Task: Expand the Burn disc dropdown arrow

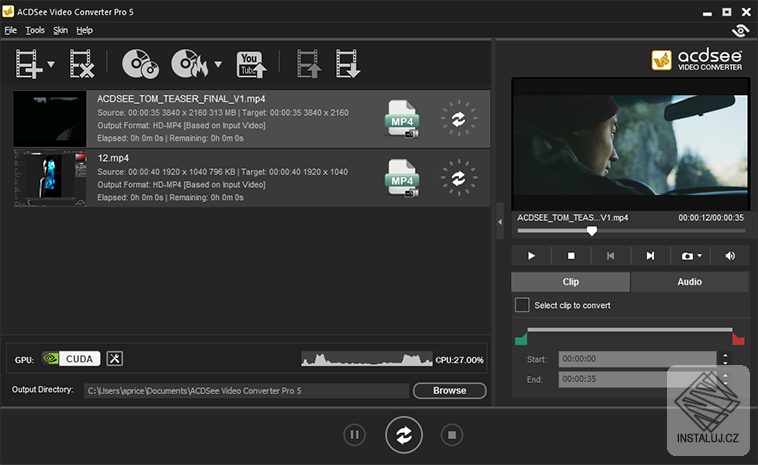Action: 218,64
